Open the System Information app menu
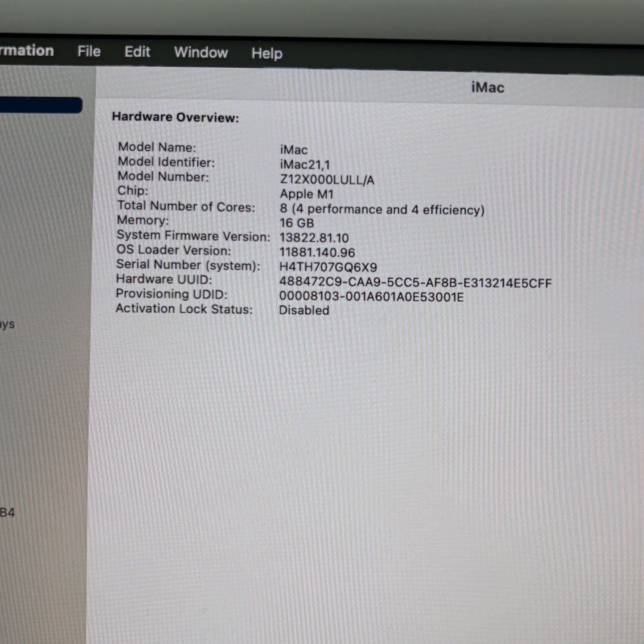Screen dimensions: 644x644 tap(27, 51)
